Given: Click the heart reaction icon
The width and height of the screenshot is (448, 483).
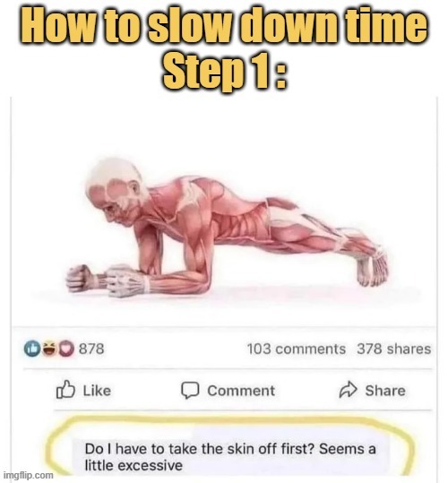Looking at the screenshot, I should tap(66, 349).
